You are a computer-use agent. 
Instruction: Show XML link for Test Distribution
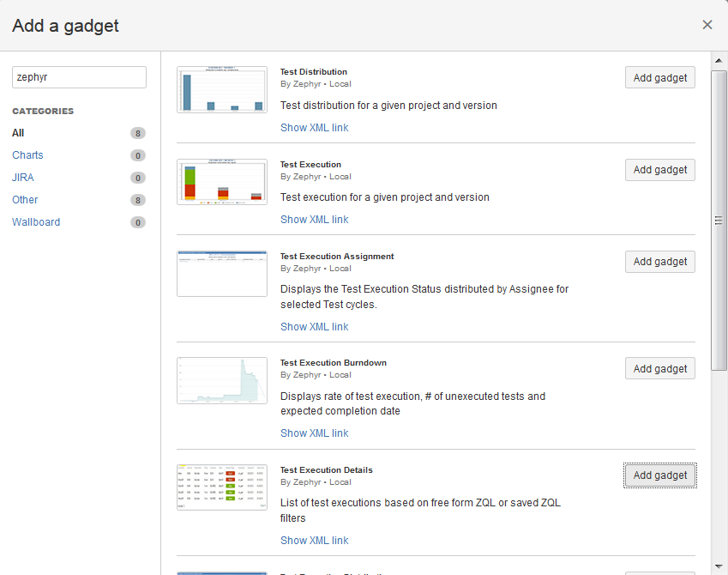[314, 128]
